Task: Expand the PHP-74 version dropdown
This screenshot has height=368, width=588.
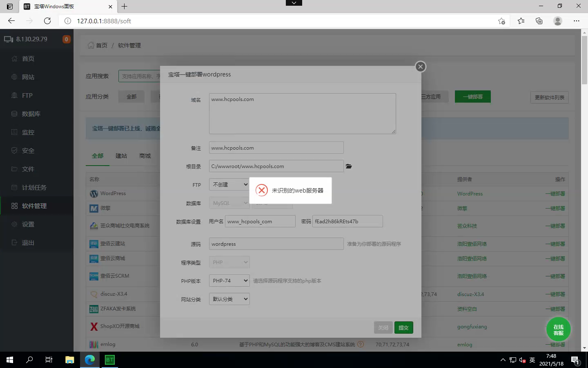Action: [x=229, y=280]
